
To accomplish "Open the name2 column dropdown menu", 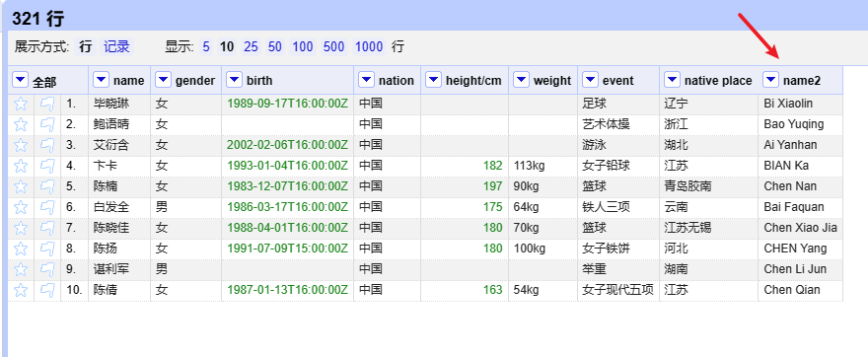I will click(771, 80).
